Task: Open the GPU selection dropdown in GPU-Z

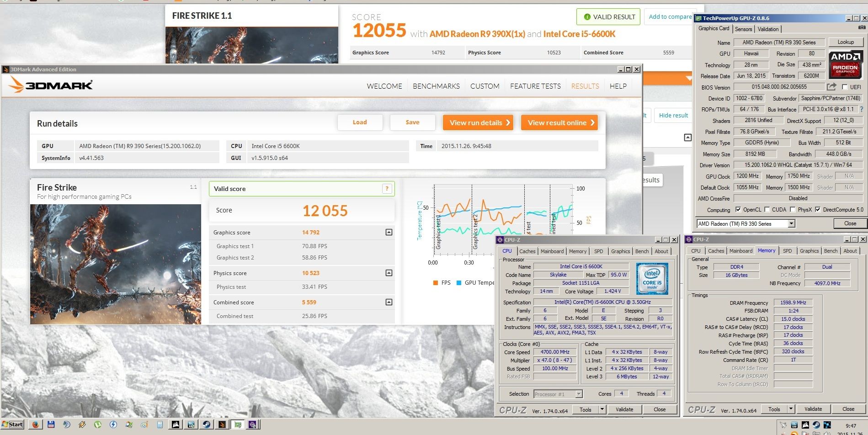Action: coord(791,223)
